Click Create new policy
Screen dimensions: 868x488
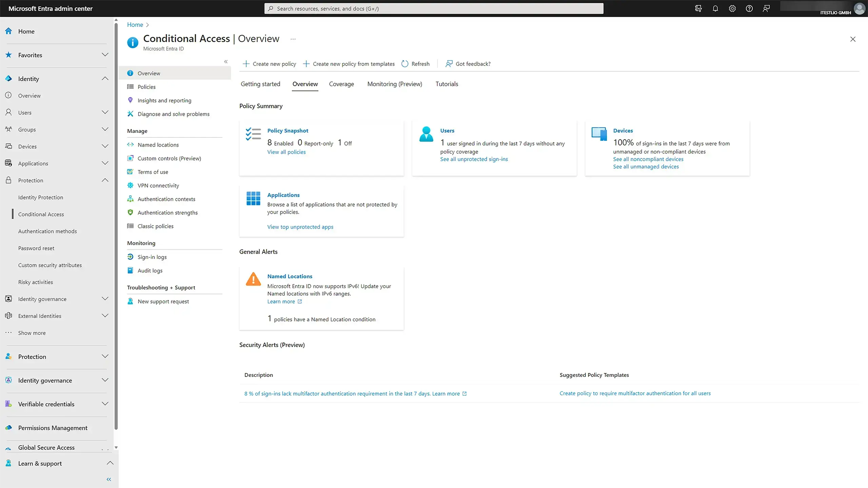coord(270,64)
